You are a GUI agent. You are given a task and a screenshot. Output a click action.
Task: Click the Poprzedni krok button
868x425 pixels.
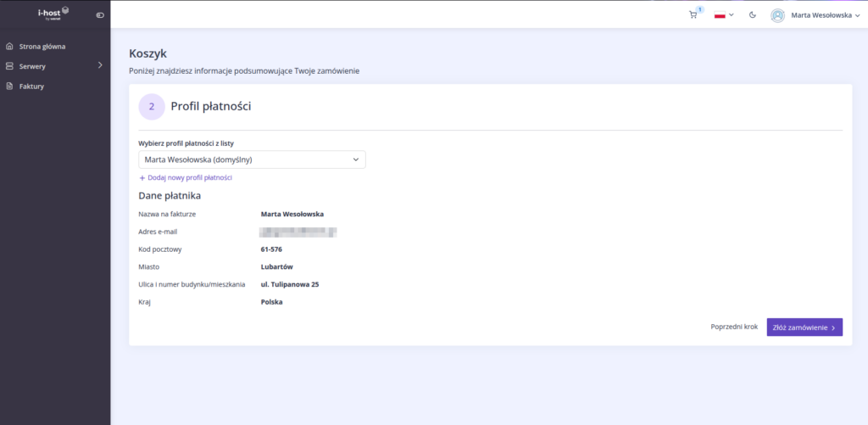(x=734, y=327)
